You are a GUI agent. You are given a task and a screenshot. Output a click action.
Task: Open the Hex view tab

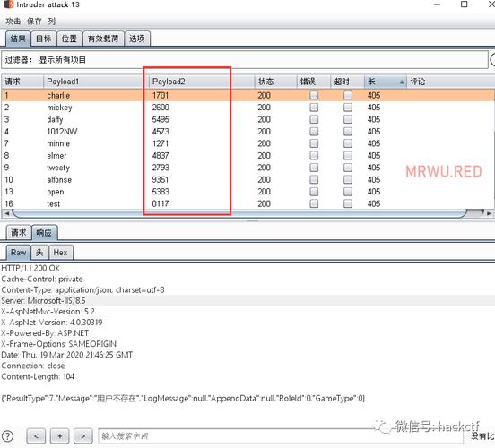(61, 253)
